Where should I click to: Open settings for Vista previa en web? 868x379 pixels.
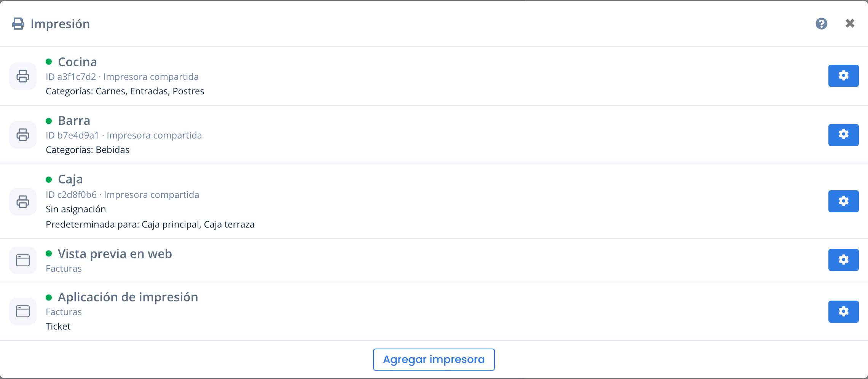(843, 260)
